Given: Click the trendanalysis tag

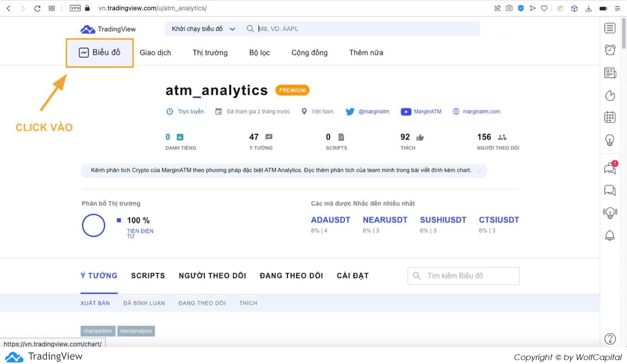Looking at the screenshot, I should [x=136, y=331].
